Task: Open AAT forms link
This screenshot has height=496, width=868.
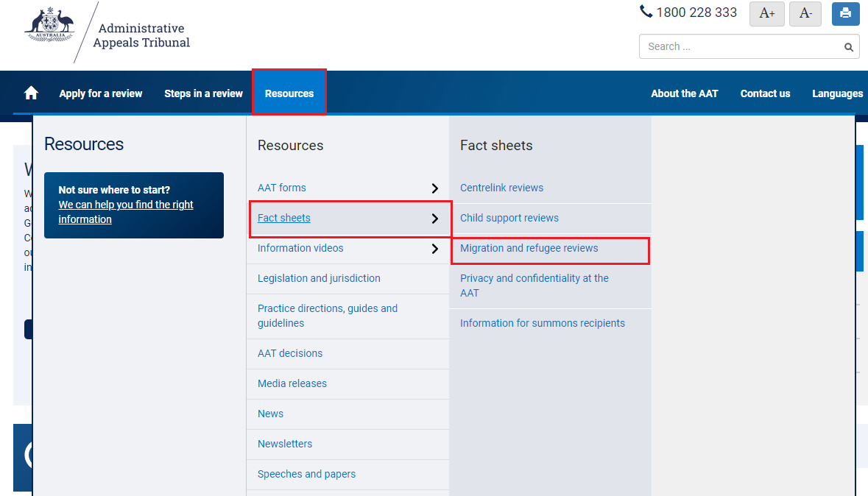Action: (x=282, y=188)
